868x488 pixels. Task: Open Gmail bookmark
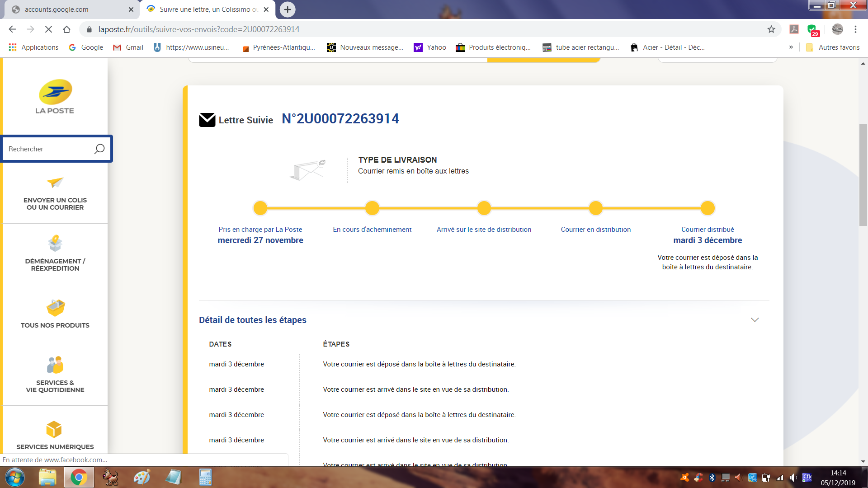(128, 47)
